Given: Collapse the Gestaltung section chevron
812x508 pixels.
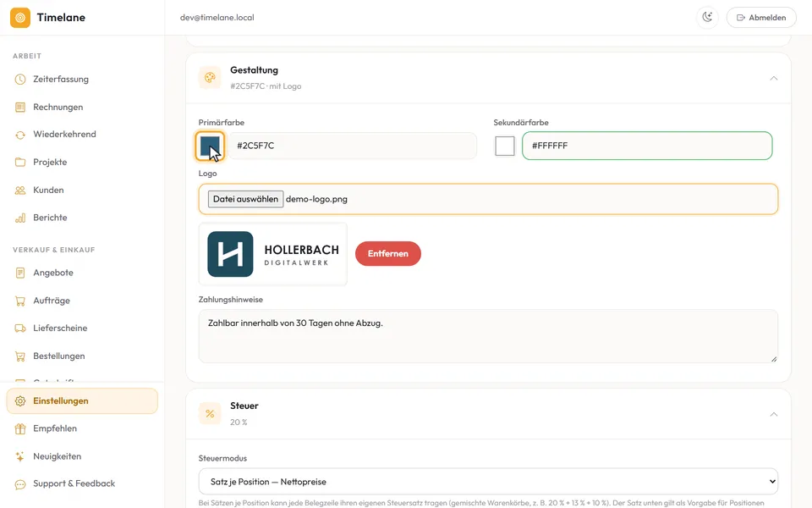Looking at the screenshot, I should 774,78.
